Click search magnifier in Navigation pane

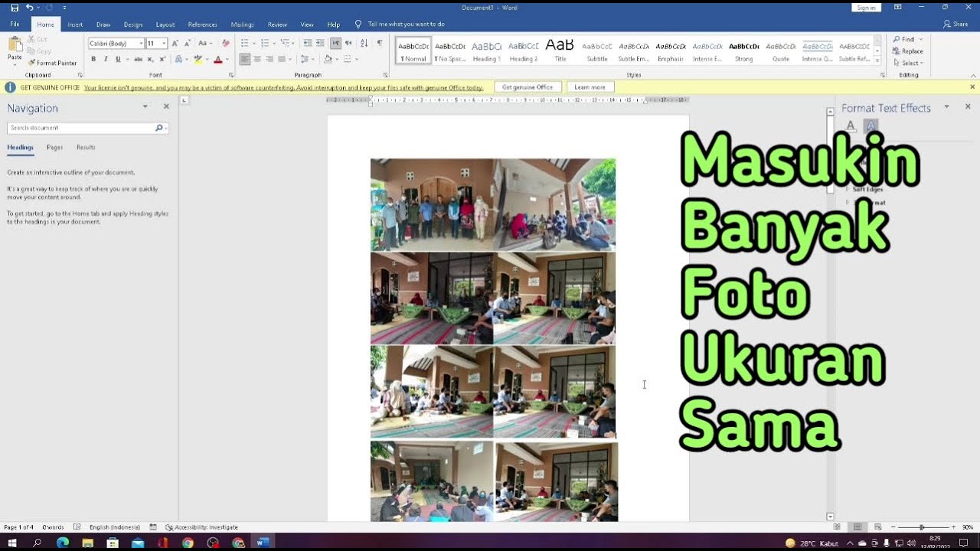(x=159, y=128)
